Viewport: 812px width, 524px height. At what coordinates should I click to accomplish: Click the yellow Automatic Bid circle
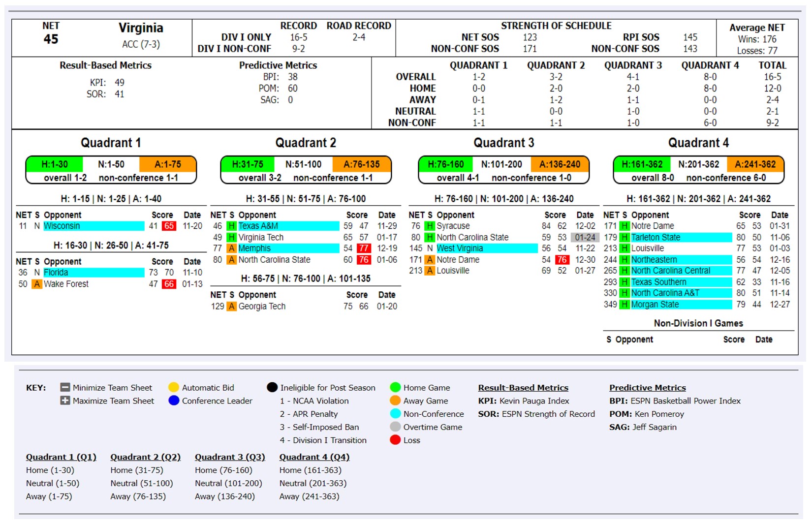(x=174, y=388)
